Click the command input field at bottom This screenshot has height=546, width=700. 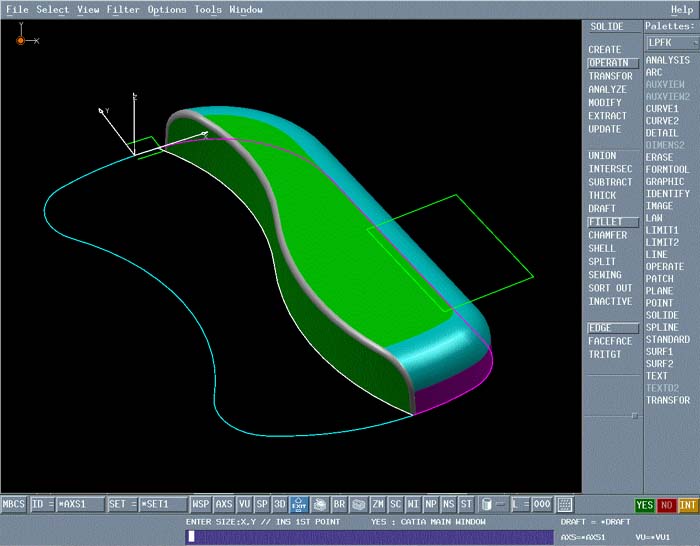370,537
